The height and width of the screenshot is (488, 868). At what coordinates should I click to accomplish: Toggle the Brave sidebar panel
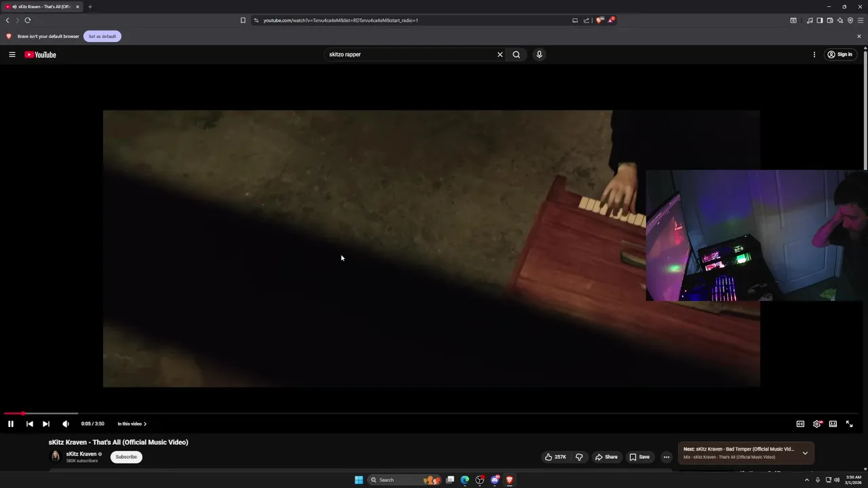tap(820, 20)
